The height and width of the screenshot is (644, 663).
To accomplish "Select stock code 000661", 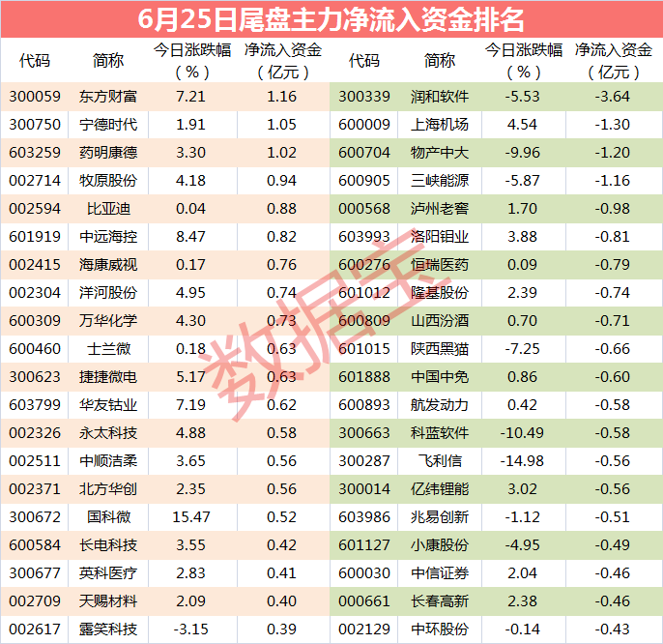I will point(364,600).
